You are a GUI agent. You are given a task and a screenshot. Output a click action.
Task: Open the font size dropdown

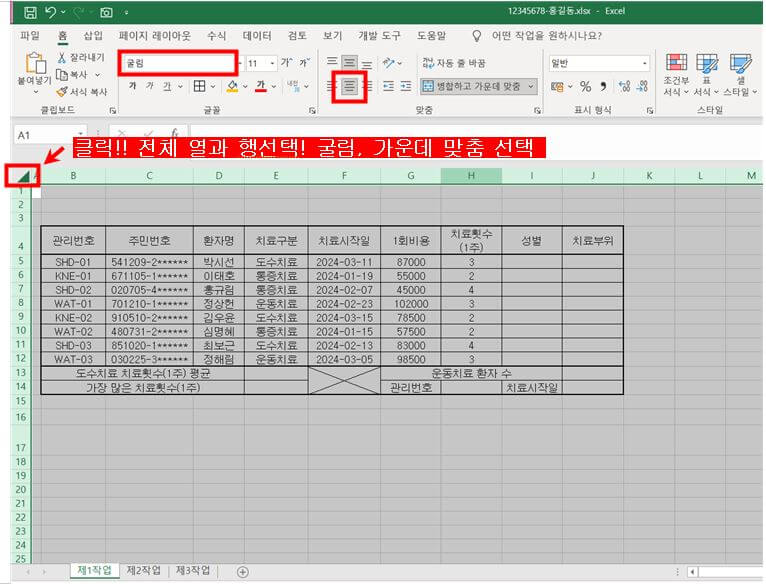[x=272, y=63]
